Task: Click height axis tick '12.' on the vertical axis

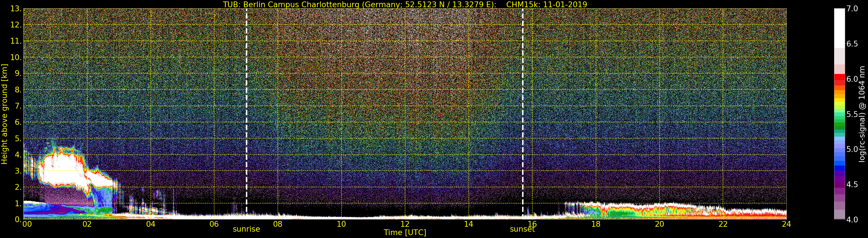Action: tap(16, 25)
